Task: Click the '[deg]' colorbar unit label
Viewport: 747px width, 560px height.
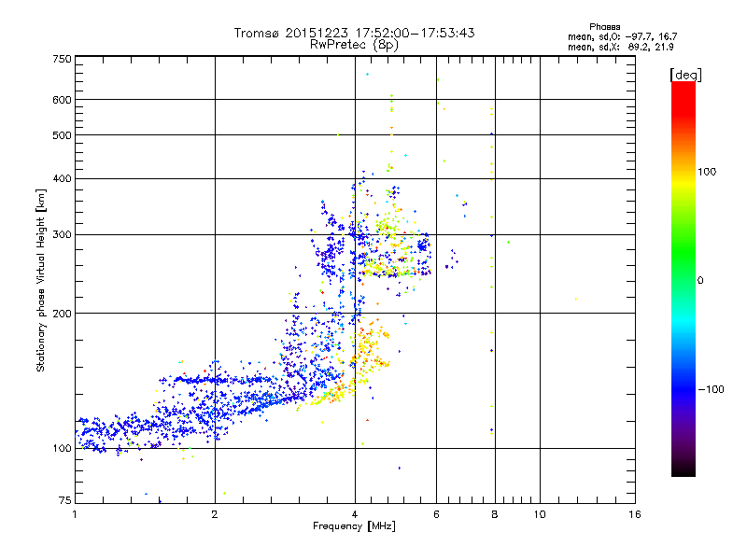Action: [x=685, y=75]
